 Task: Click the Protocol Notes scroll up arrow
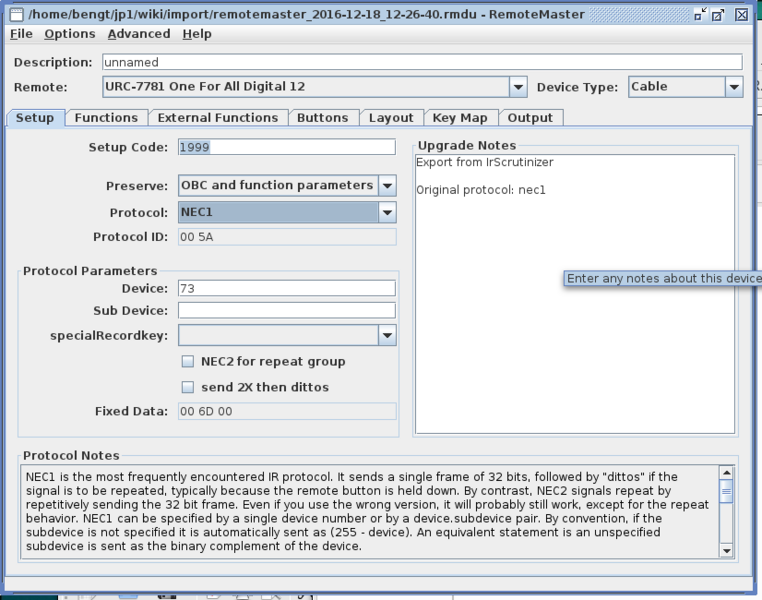(727, 473)
